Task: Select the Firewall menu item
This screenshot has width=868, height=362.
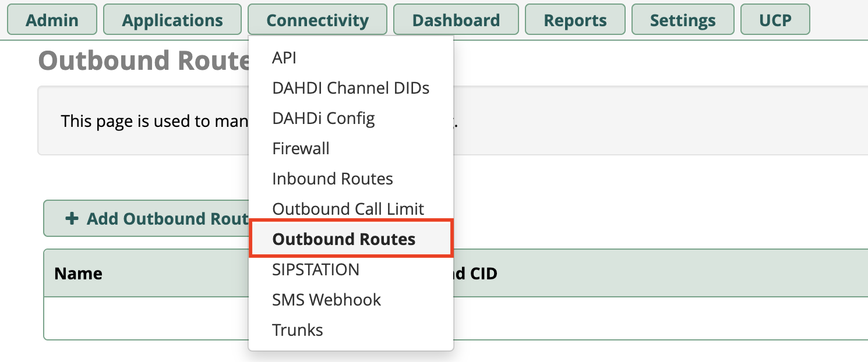Action: pos(301,148)
